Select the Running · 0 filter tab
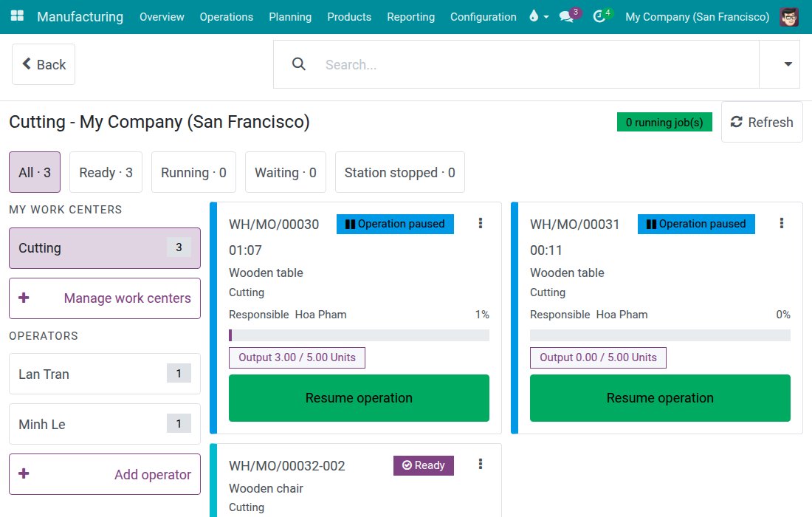The width and height of the screenshot is (812, 517). (x=193, y=172)
